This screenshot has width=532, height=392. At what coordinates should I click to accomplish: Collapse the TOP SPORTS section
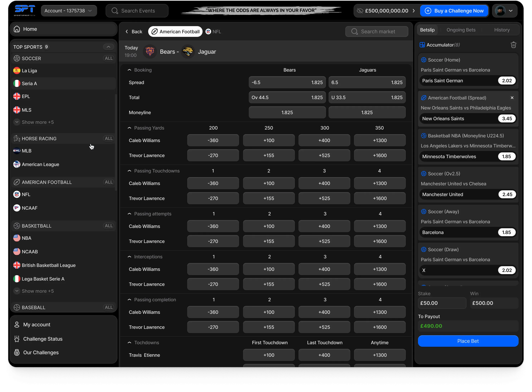(108, 47)
